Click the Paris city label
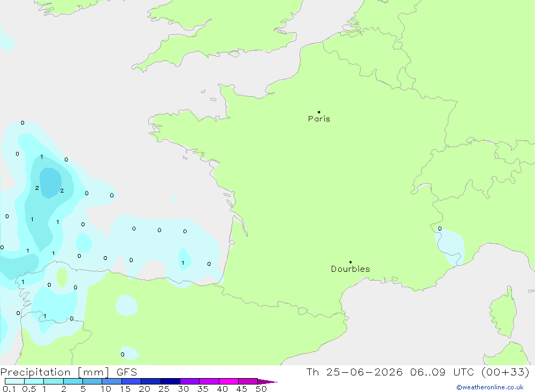Image resolution: width=535 pixels, height=392 pixels. (319, 119)
